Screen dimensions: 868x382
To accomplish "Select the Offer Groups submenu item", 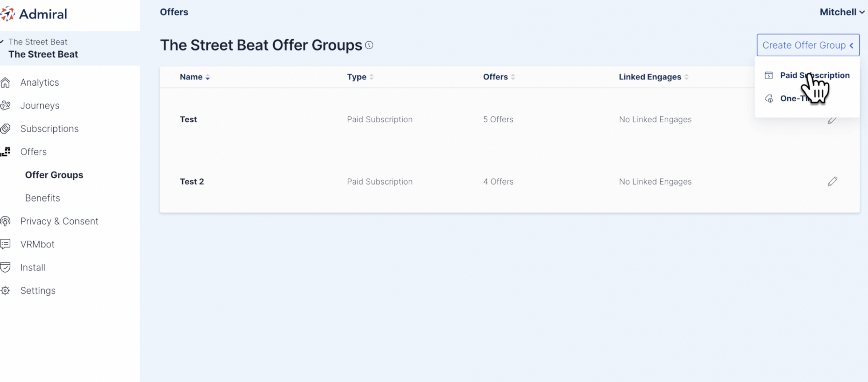I will point(54,175).
